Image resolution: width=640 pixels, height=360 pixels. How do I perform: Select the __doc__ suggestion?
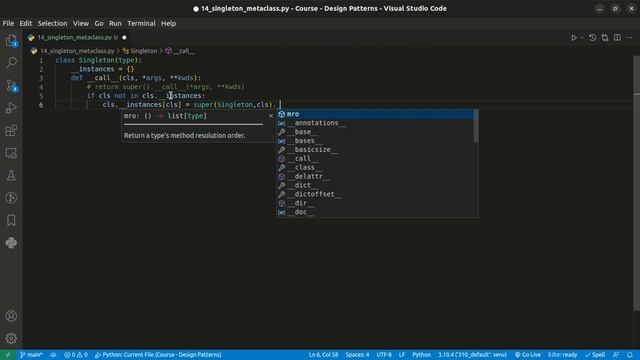(376, 212)
